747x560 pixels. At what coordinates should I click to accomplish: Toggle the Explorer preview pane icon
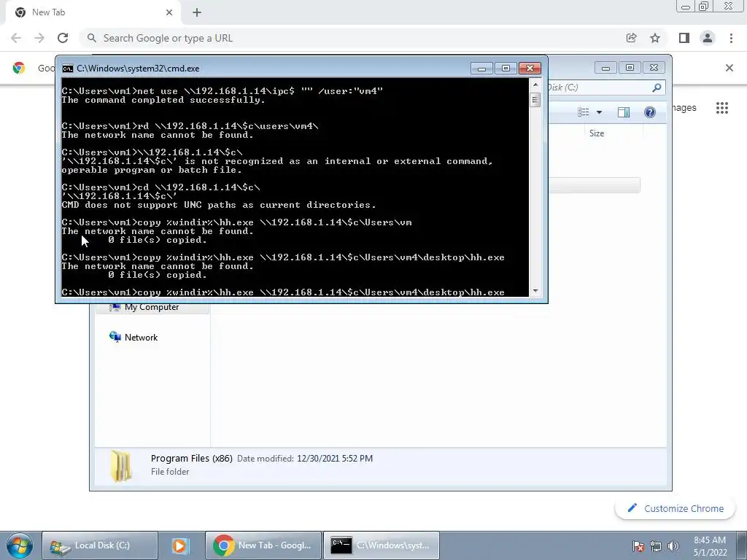tap(624, 112)
